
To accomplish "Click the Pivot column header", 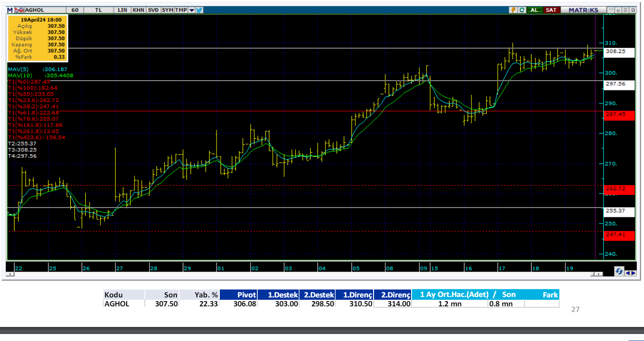I will [x=239, y=295].
